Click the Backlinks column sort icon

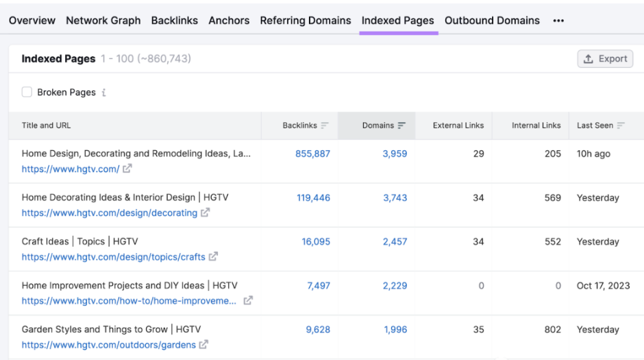[x=325, y=125]
